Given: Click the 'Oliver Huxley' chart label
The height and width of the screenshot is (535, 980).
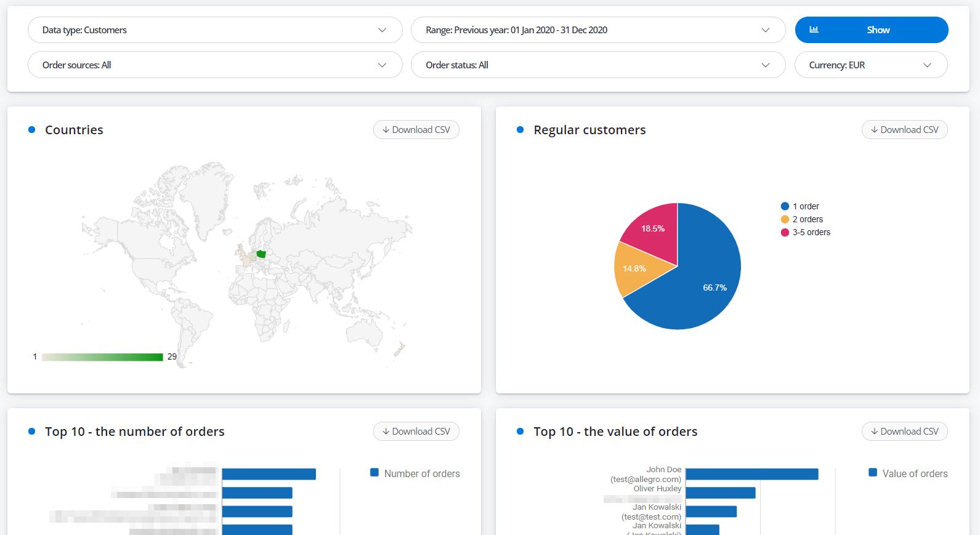Looking at the screenshot, I should [x=657, y=488].
